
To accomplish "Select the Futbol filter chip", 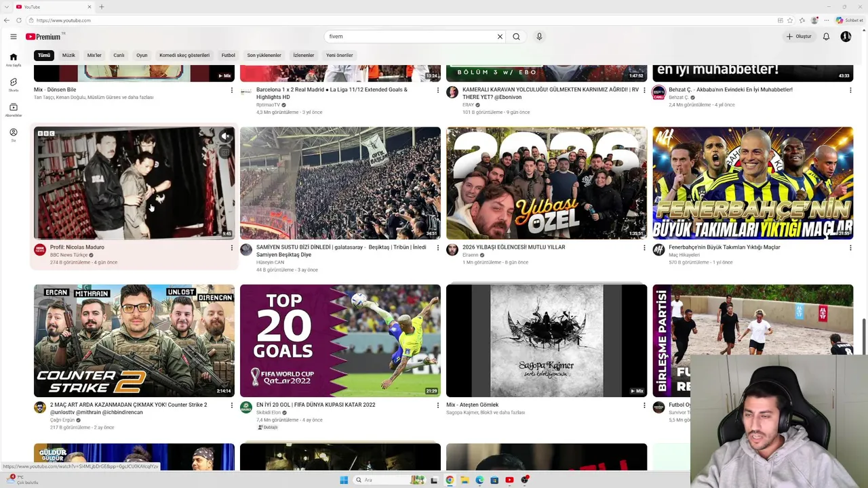I will click(229, 56).
